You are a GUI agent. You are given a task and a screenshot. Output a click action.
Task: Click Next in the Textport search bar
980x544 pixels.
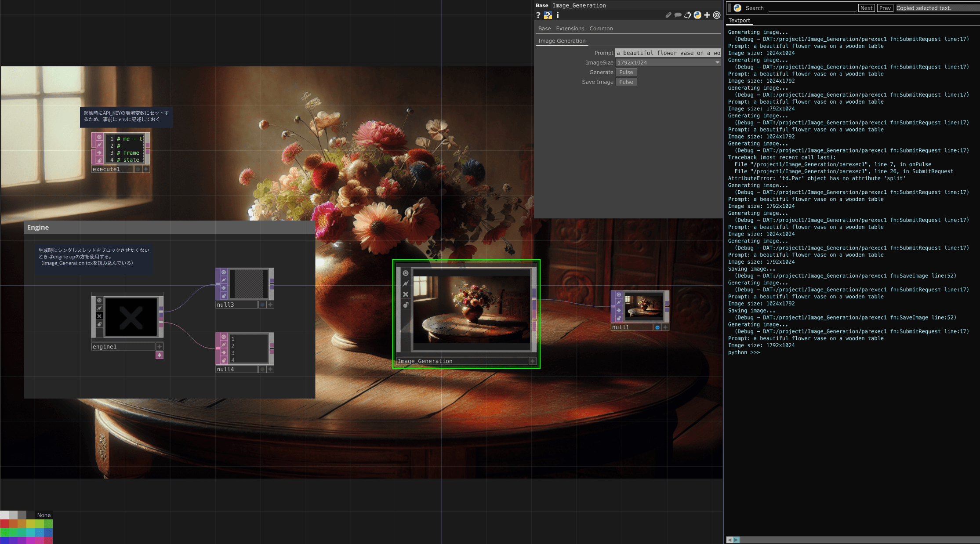[x=866, y=8]
